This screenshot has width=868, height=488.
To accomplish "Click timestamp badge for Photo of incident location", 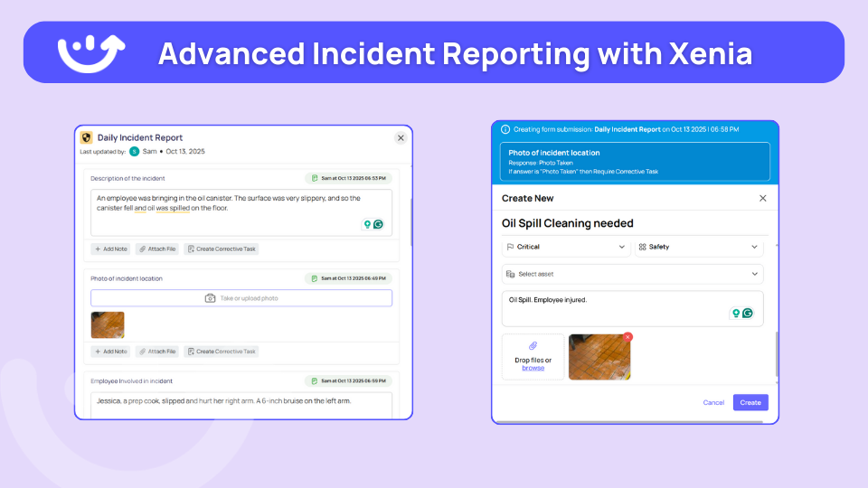I will pos(349,278).
